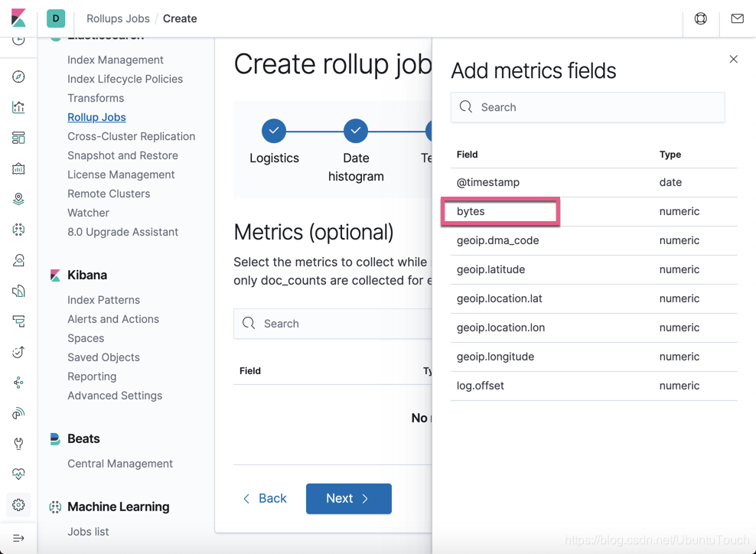The height and width of the screenshot is (554, 756).
Task: Open Saved Objects
Action: click(103, 357)
